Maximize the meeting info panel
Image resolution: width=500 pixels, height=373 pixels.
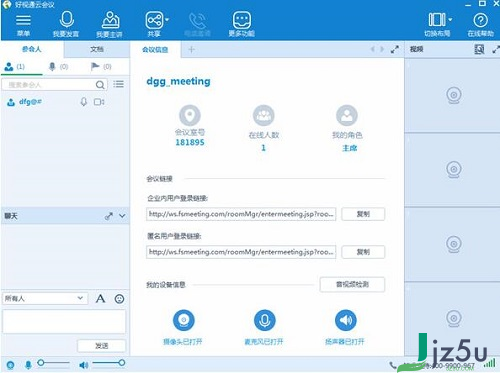(395, 50)
